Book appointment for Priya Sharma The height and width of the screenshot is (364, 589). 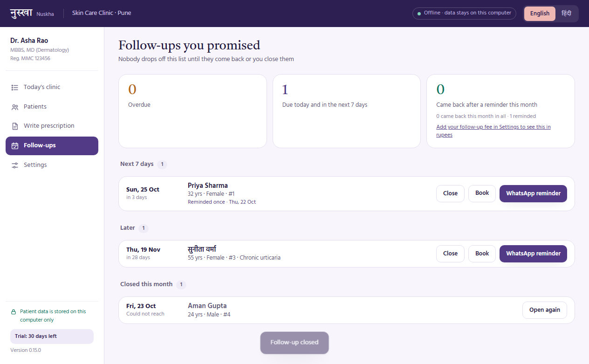pos(482,193)
